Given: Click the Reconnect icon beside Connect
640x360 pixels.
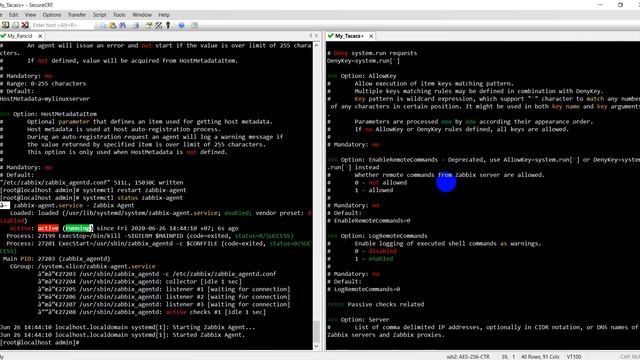Looking at the screenshot, I should [x=15, y=25].
